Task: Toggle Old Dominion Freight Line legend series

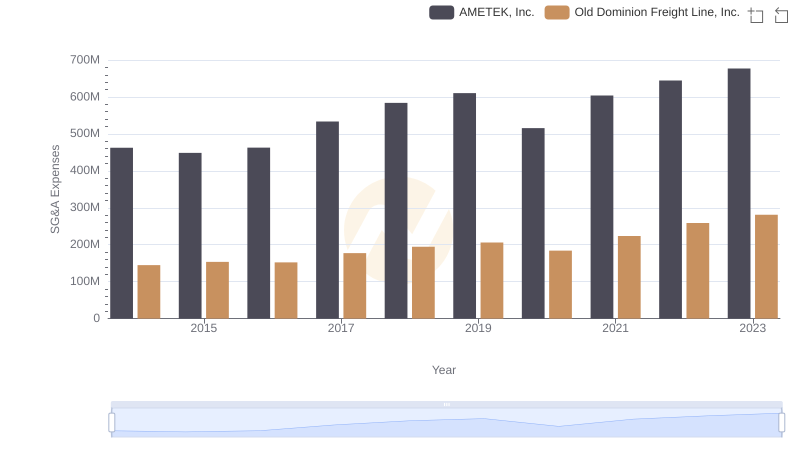Action: (x=642, y=12)
